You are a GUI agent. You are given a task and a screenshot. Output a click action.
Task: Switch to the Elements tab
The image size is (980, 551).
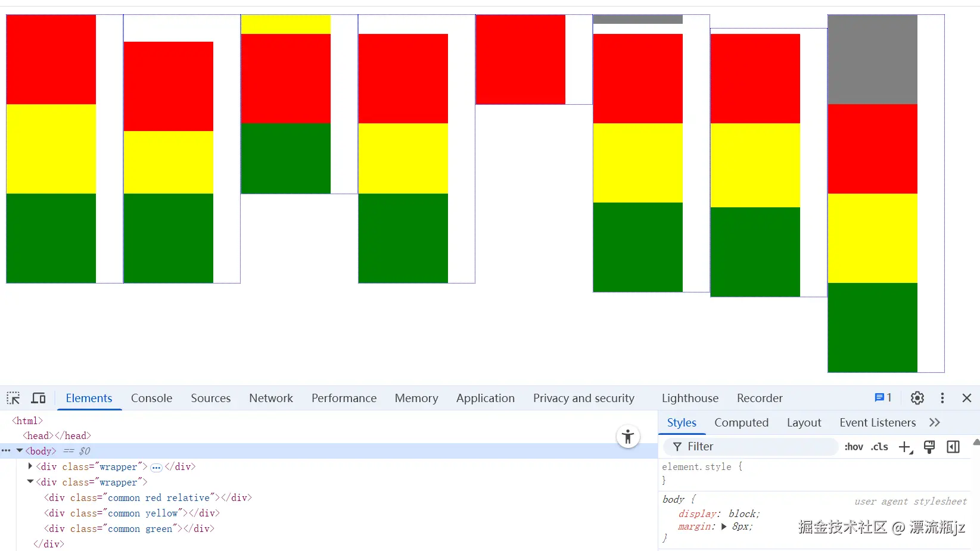point(89,398)
